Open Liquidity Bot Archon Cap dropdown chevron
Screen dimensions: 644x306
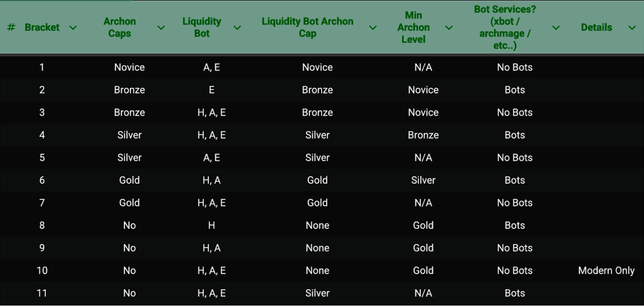373,28
